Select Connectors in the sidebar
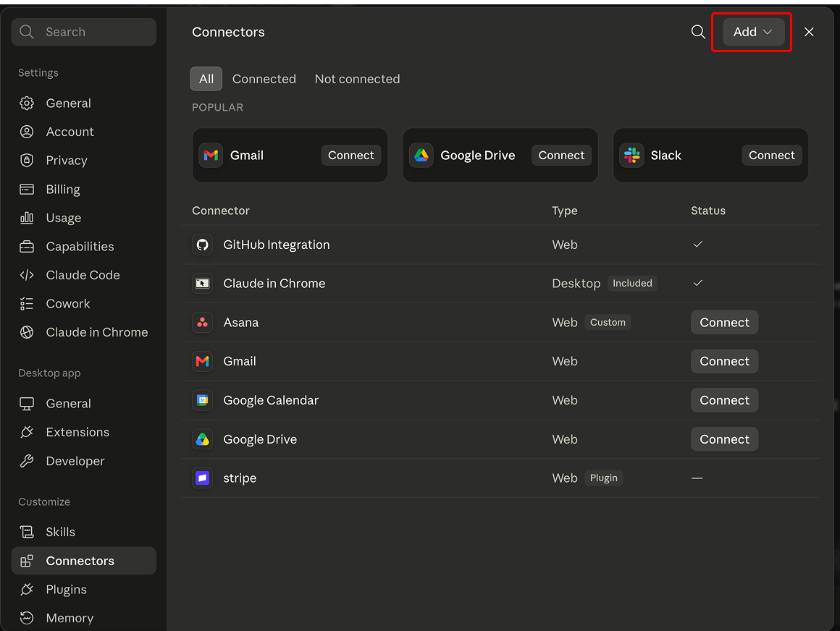The height and width of the screenshot is (631, 840). click(x=83, y=560)
